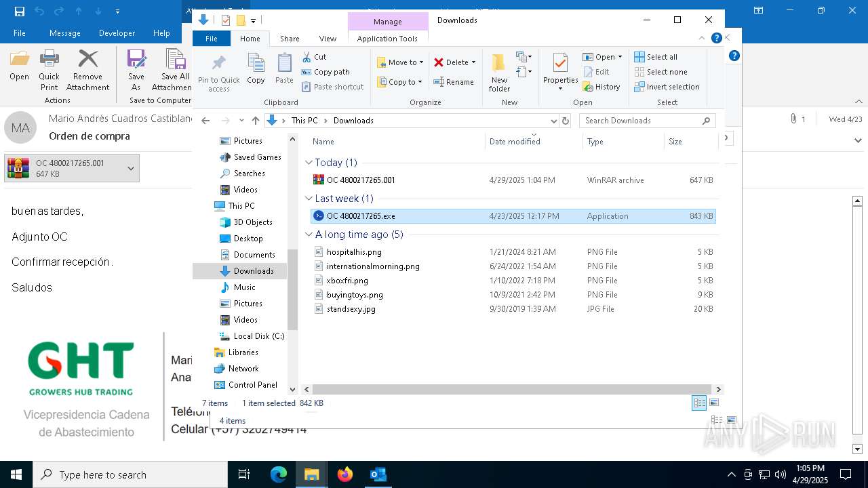
Task: Sort by Size column header
Action: pyautogui.click(x=690, y=142)
